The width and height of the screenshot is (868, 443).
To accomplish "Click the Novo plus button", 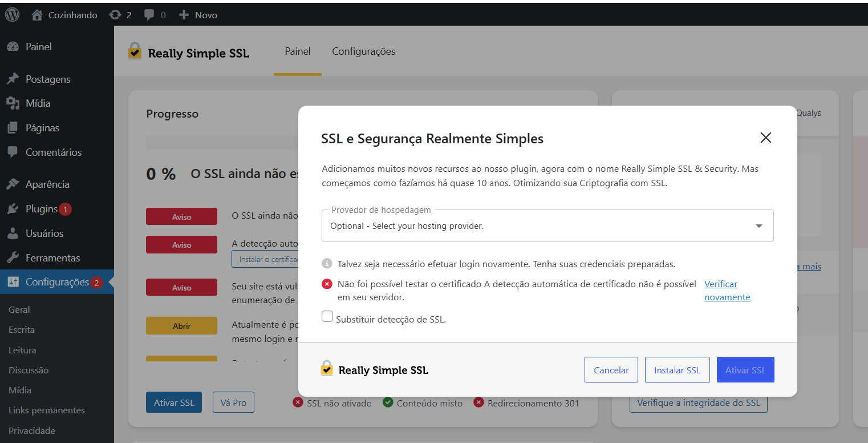I will (198, 15).
